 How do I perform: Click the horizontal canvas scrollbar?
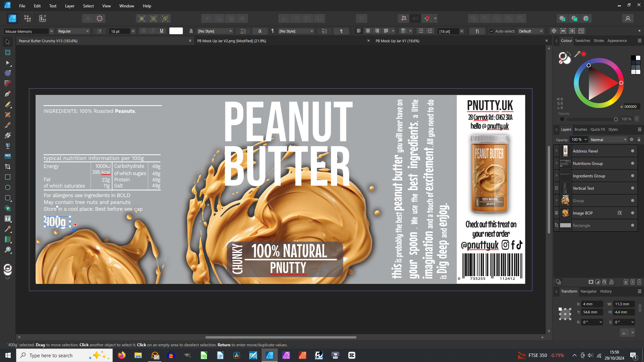pos(281,337)
